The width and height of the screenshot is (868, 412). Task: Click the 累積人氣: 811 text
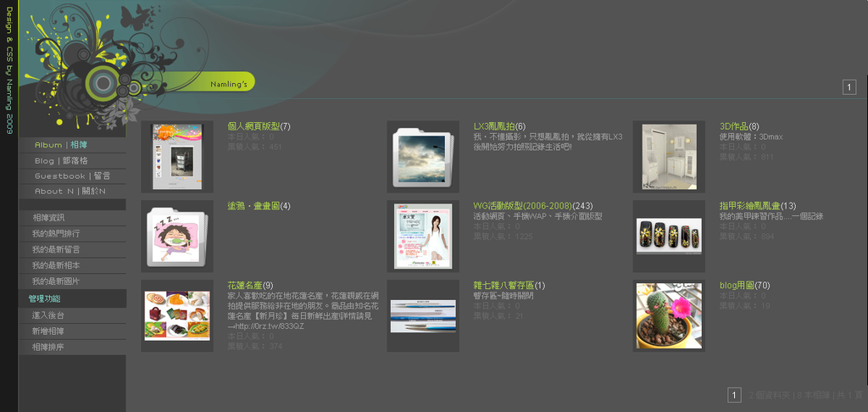(746, 158)
